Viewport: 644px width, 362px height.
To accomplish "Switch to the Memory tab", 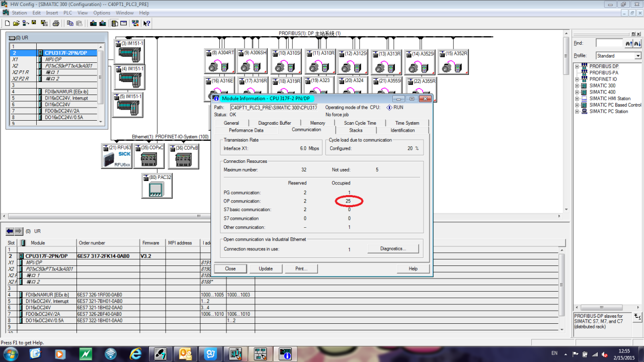I will [317, 123].
